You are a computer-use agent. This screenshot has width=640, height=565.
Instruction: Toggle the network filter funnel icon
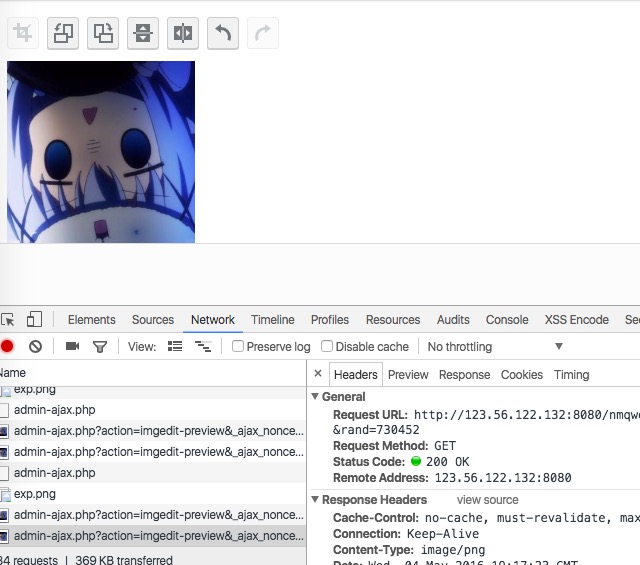click(100, 347)
